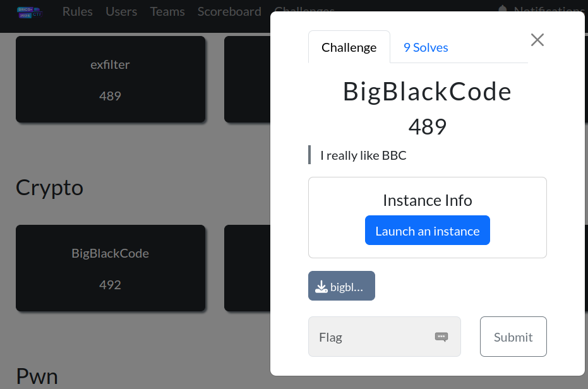Image resolution: width=588 pixels, height=389 pixels.
Task: Open the Teams page
Action: coord(167,11)
